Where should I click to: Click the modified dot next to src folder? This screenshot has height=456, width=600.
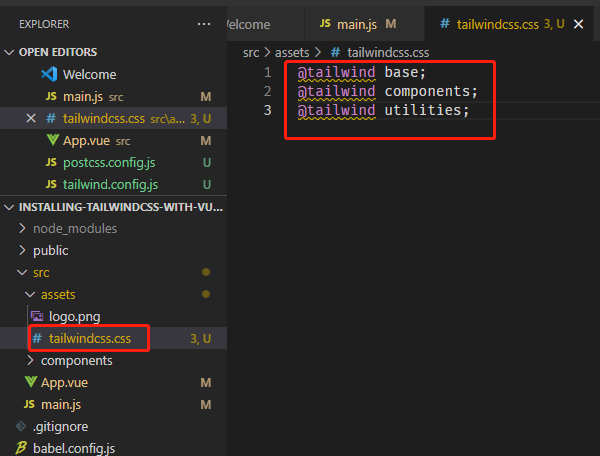click(206, 272)
